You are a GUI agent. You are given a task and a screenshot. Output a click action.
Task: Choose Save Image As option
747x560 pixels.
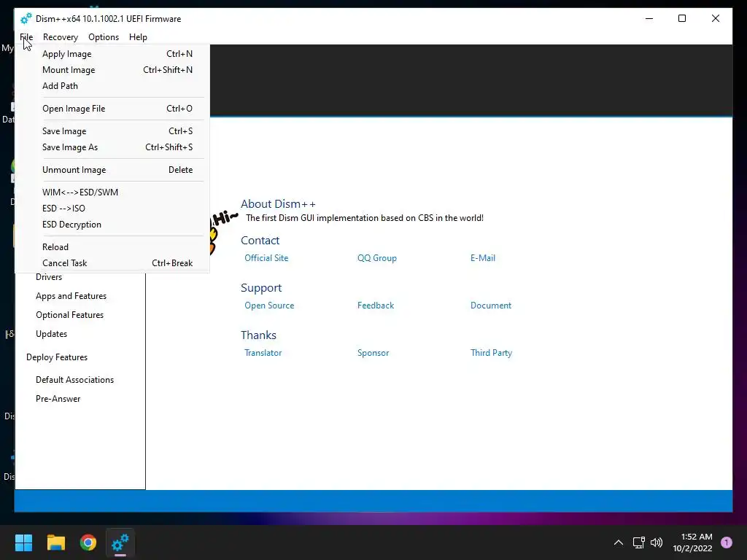pyautogui.click(x=112, y=147)
